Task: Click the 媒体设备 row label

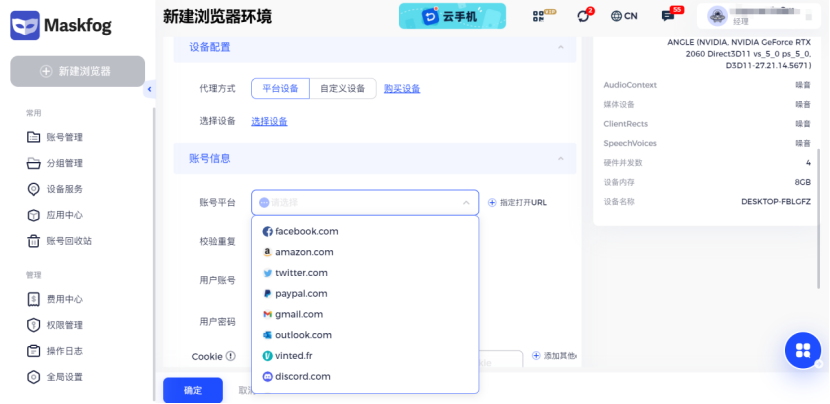Action: (619, 104)
